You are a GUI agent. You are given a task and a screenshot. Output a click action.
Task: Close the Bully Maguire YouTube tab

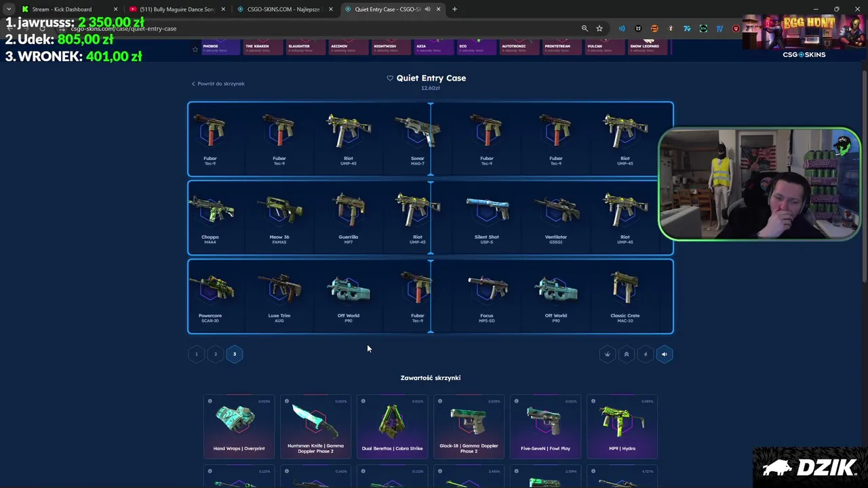coord(222,9)
